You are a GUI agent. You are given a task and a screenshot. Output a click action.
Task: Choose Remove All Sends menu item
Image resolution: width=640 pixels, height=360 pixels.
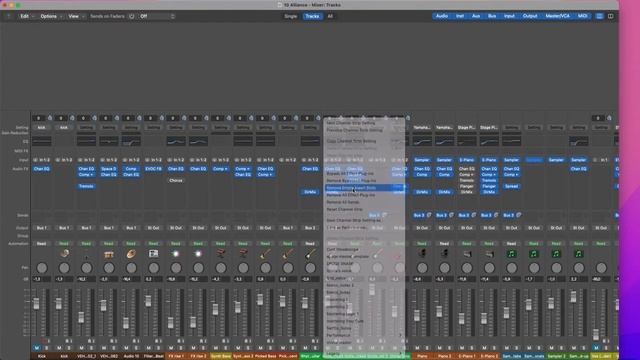pyautogui.click(x=364, y=202)
